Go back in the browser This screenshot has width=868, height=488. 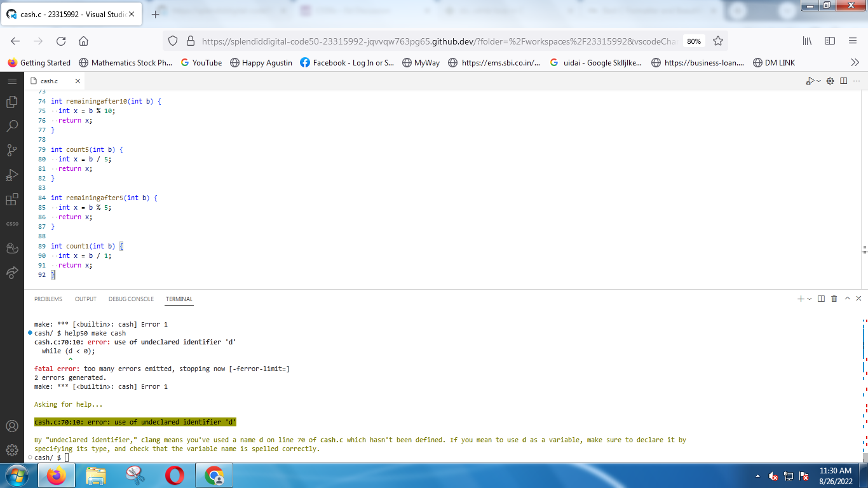pyautogui.click(x=15, y=41)
